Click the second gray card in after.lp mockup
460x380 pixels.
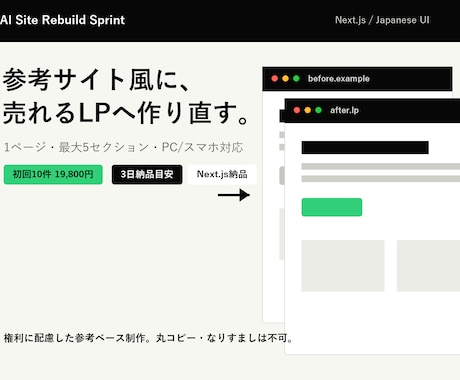tap(428, 266)
